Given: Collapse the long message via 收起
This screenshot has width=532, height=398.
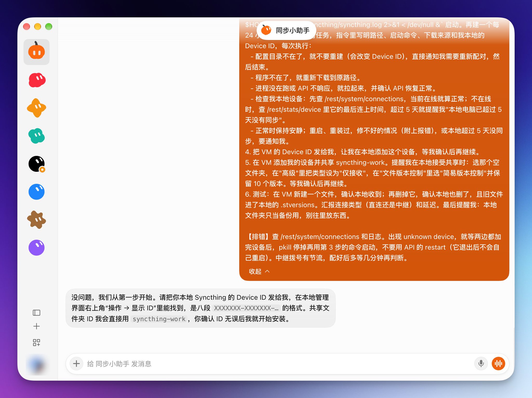Looking at the screenshot, I should pyautogui.click(x=259, y=271).
